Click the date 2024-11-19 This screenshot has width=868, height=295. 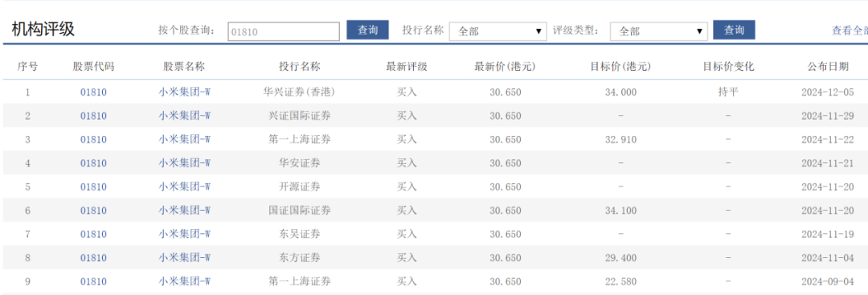click(828, 235)
